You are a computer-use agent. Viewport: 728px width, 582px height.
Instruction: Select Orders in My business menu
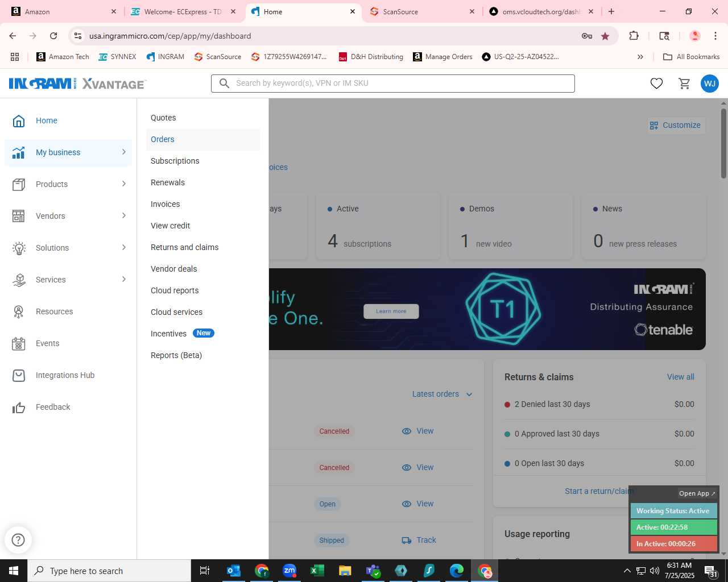click(x=203, y=139)
